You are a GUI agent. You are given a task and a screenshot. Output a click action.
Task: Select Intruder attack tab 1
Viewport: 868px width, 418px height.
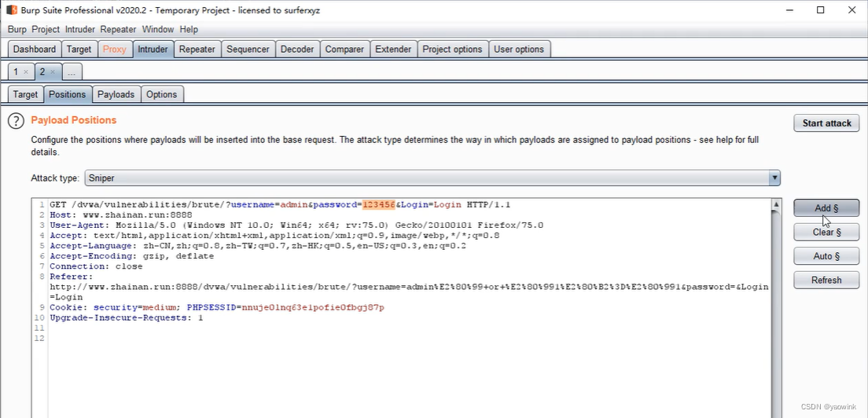click(16, 71)
